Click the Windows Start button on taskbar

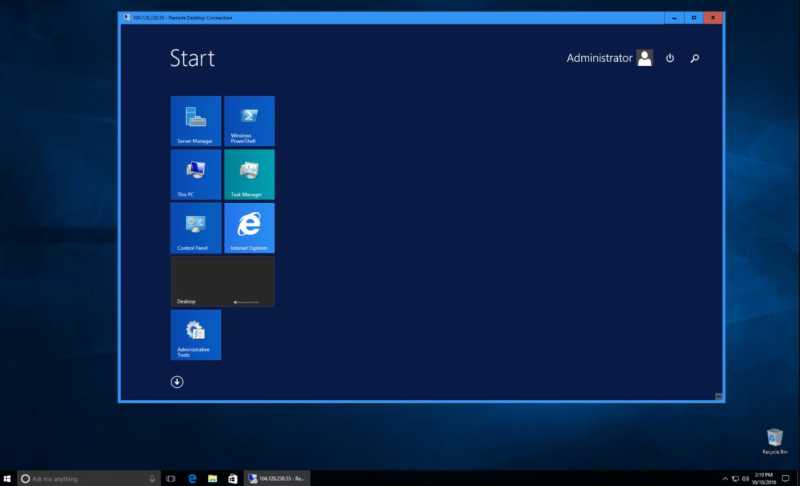point(7,478)
